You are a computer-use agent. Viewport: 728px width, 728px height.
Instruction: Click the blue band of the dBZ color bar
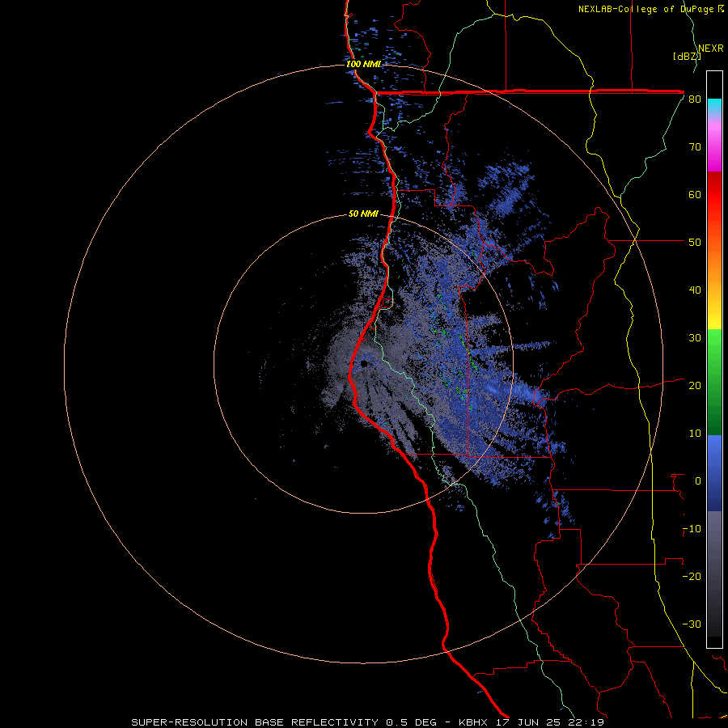point(714,473)
